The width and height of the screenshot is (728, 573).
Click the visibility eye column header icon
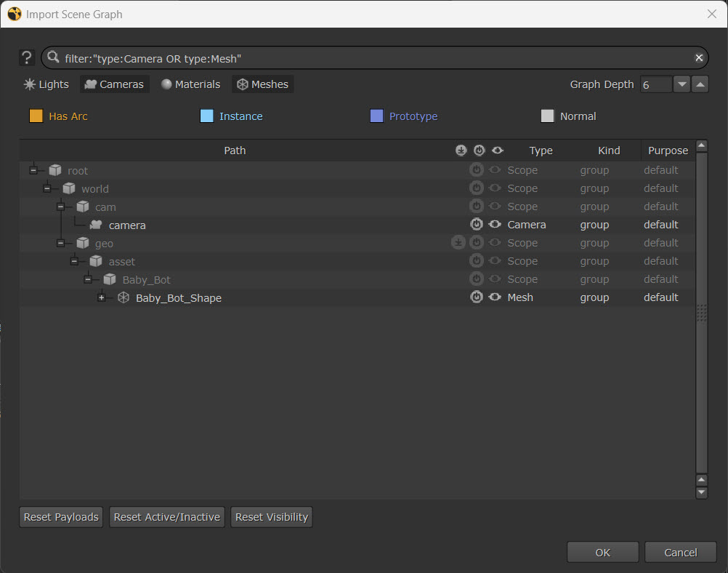tap(498, 151)
